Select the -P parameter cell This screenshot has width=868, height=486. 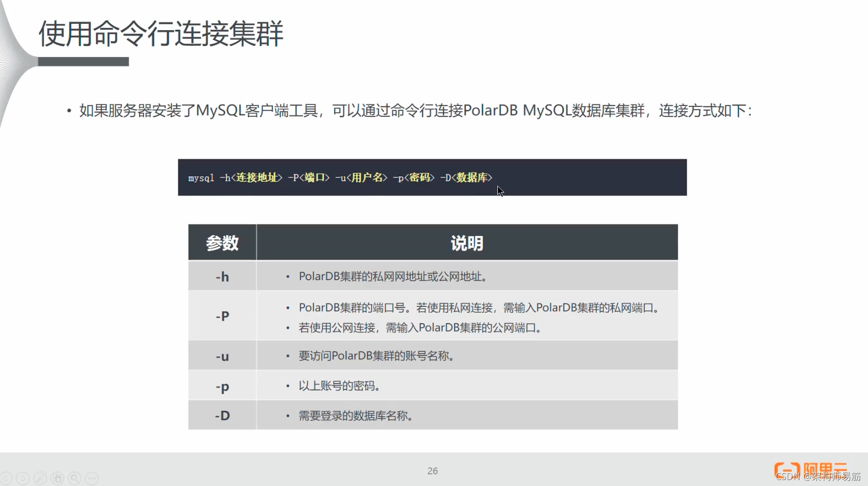(x=222, y=316)
